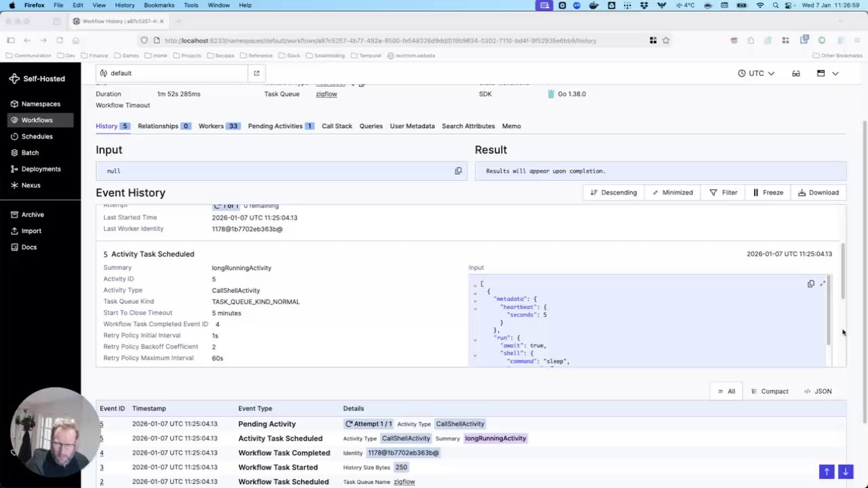
Task: Open the Namespaces page in sidebar
Action: point(41,104)
